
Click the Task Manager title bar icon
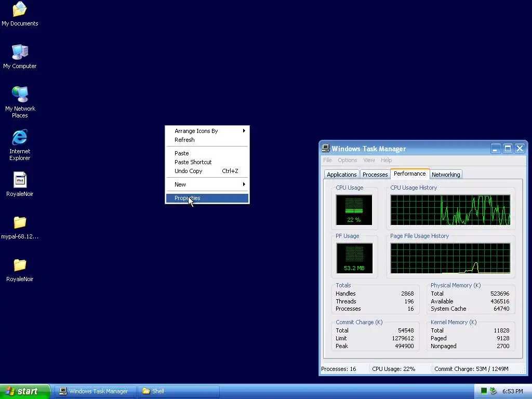pyautogui.click(x=326, y=148)
